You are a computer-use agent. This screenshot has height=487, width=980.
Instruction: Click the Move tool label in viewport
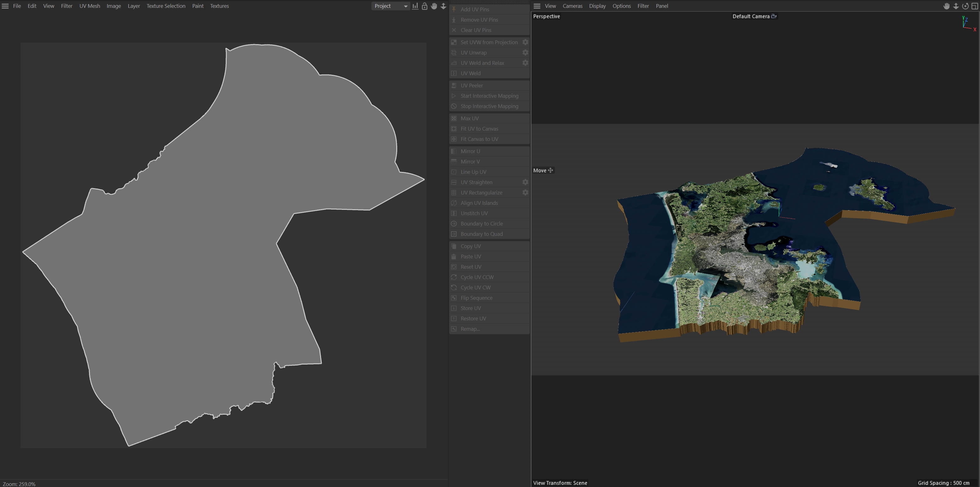(x=540, y=170)
